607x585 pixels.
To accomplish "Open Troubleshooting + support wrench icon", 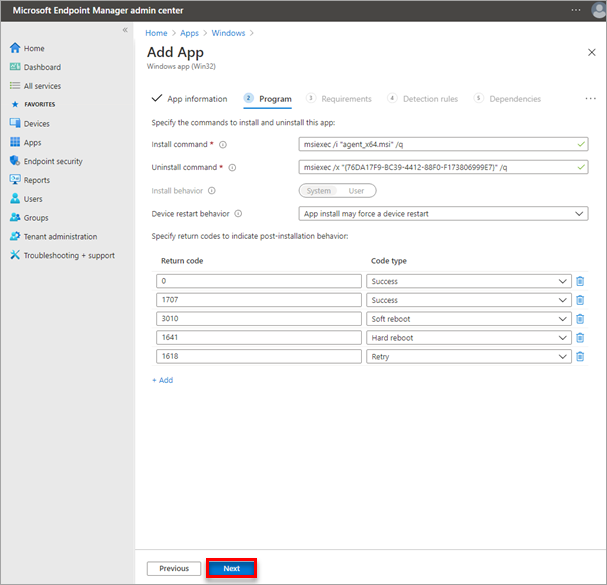I will [x=15, y=255].
